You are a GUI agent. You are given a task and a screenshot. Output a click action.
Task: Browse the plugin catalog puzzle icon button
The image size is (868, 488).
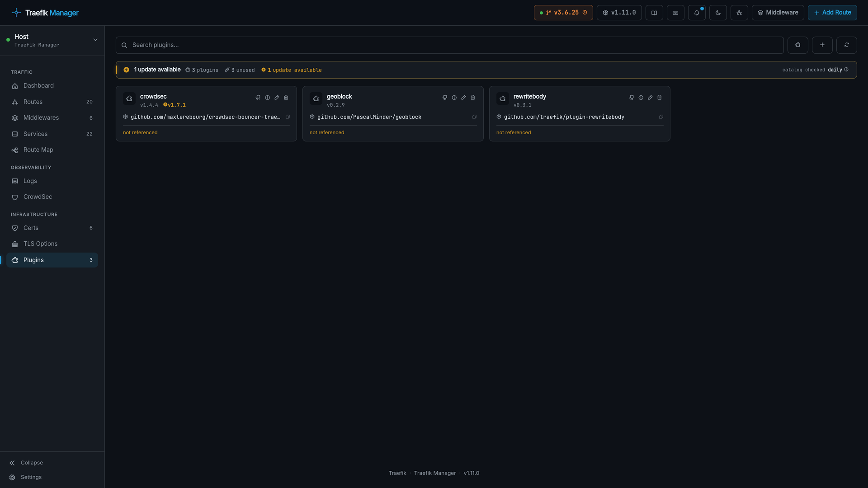coord(798,45)
